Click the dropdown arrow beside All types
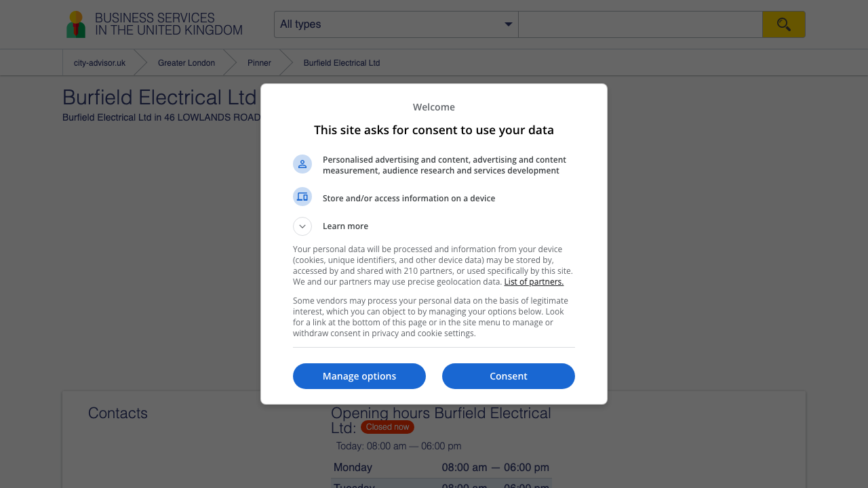 (508, 24)
